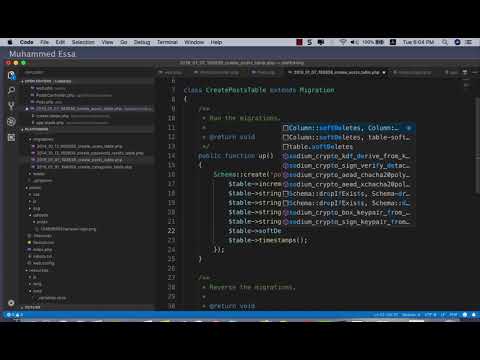Viewport: 480px width, 360px height.
Task: Collapse the Open Editors section
Action: click(47, 81)
